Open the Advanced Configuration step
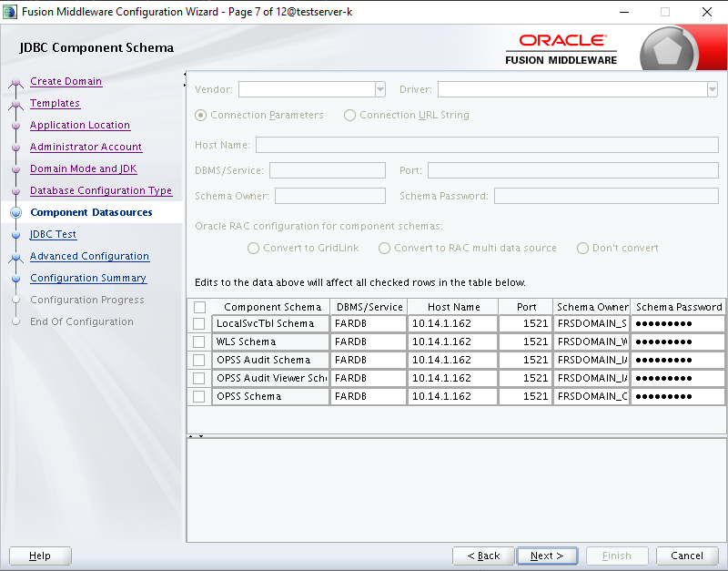Image resolution: width=728 pixels, height=571 pixels. pyautogui.click(x=89, y=256)
